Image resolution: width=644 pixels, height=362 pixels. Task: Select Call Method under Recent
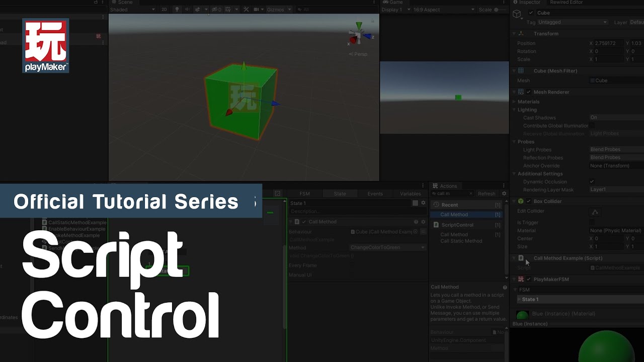tap(466, 215)
